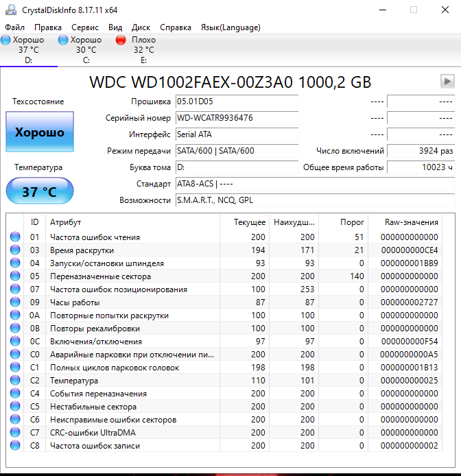Click the Буква тома field D:
461x476 pixels.
point(237,167)
